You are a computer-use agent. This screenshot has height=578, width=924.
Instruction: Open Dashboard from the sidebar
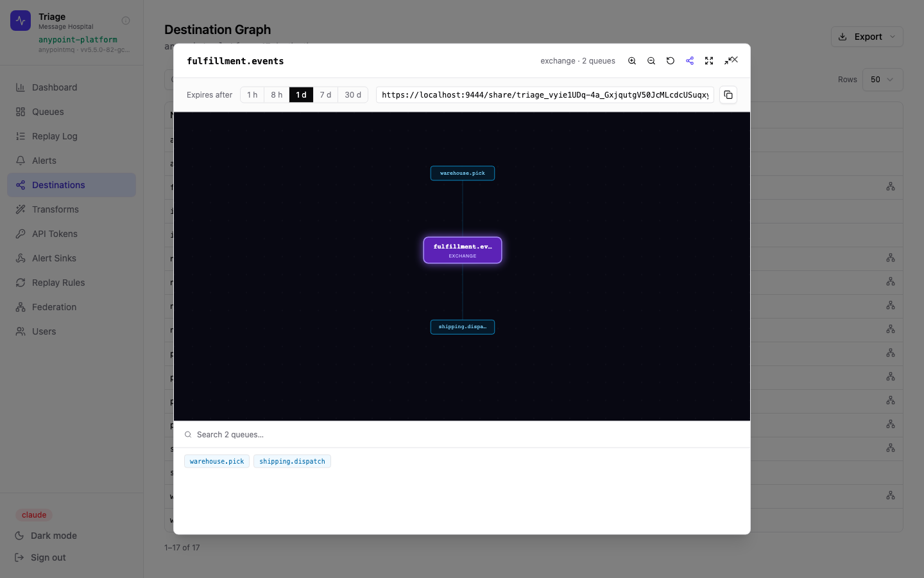coord(71,87)
